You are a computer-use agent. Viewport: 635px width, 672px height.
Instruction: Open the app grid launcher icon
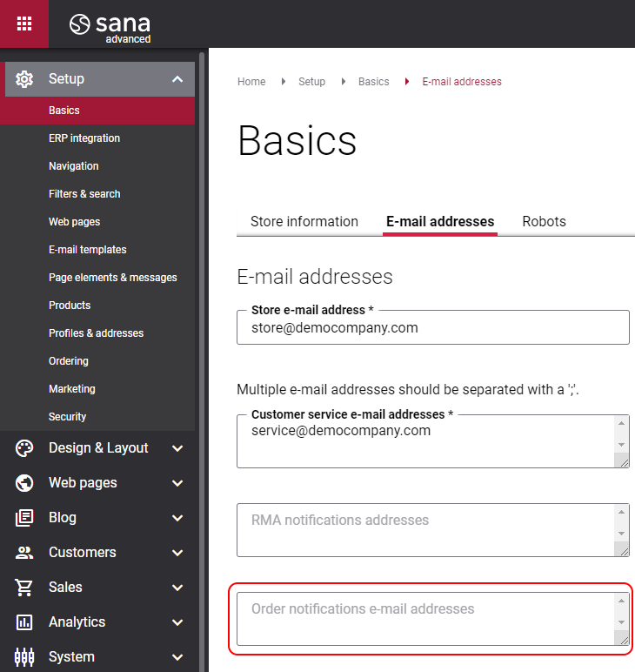click(x=24, y=24)
